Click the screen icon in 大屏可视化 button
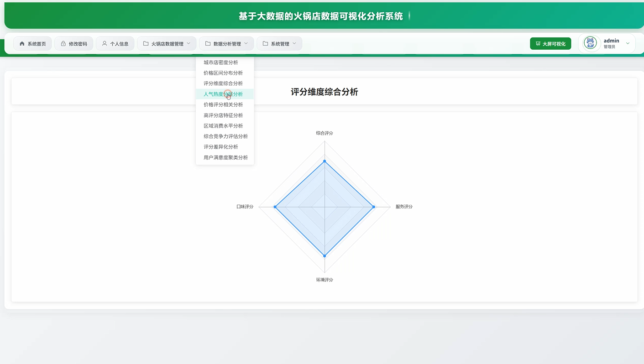 (x=538, y=44)
